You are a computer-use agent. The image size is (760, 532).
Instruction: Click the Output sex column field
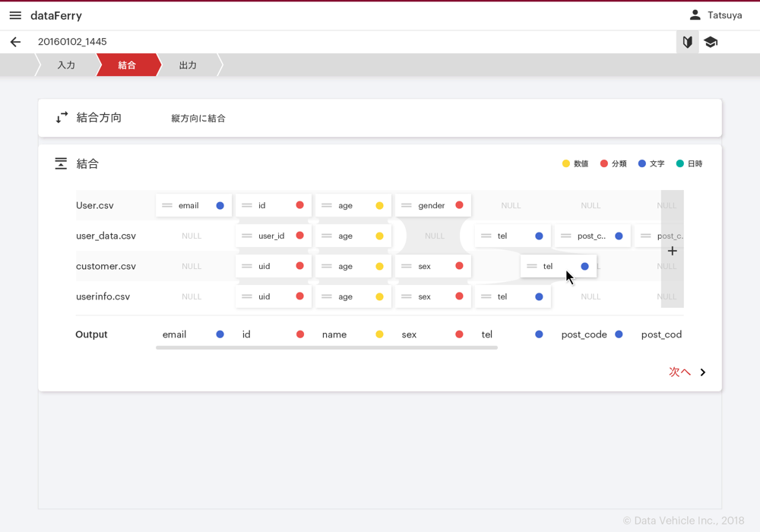[432, 334]
